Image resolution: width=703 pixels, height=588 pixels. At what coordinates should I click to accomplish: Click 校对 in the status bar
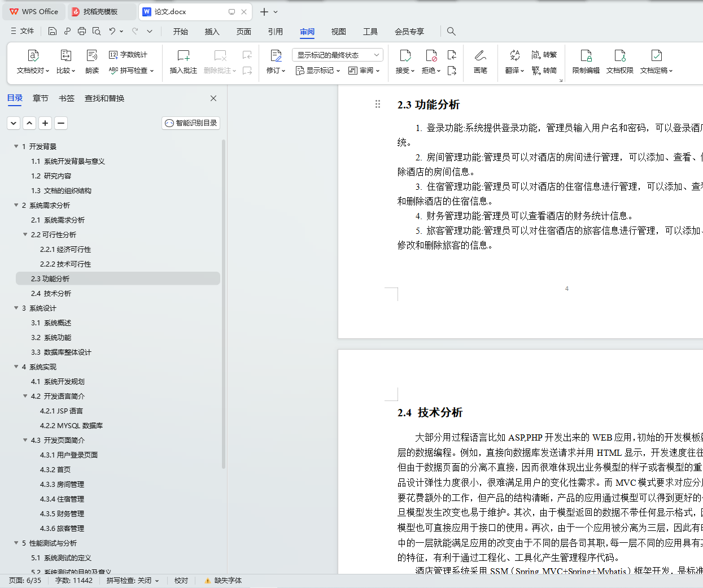pos(181,581)
